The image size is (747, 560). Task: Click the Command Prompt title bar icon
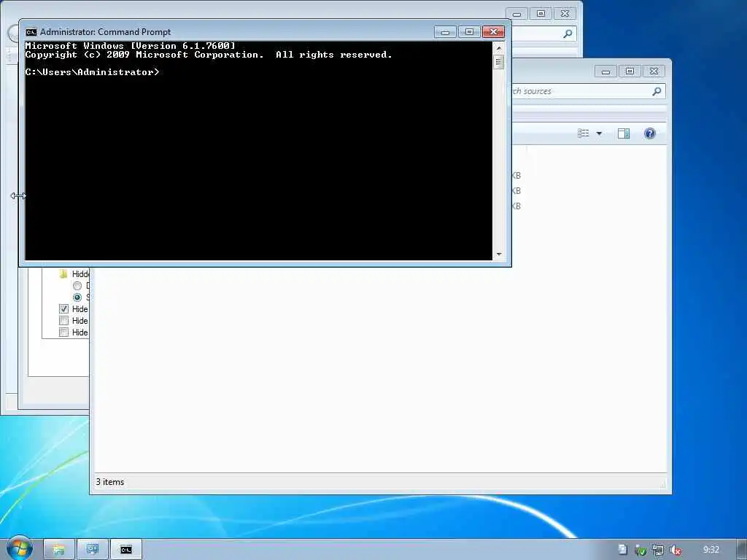31,32
